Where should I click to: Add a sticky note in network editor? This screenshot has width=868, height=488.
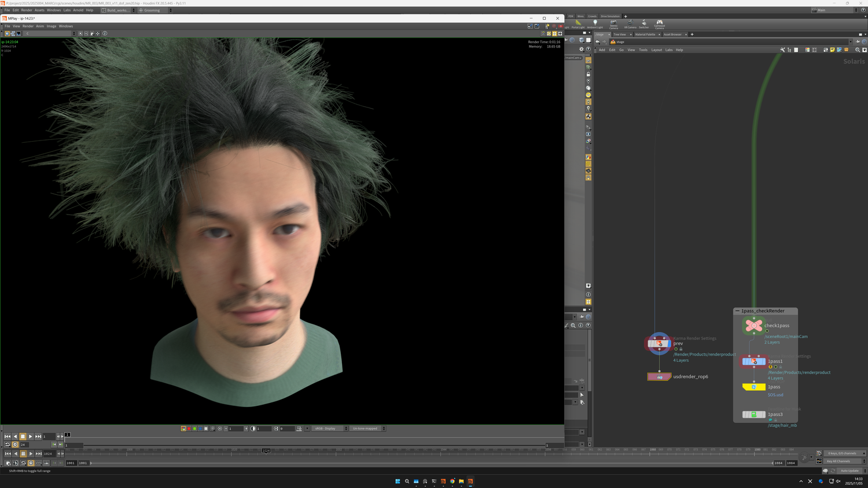tap(832, 50)
